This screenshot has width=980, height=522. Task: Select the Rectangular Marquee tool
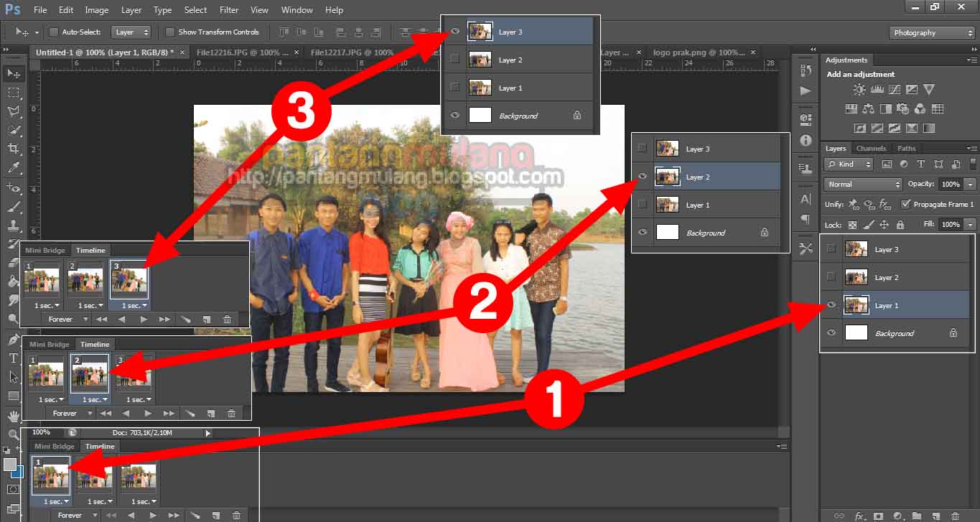tap(14, 93)
